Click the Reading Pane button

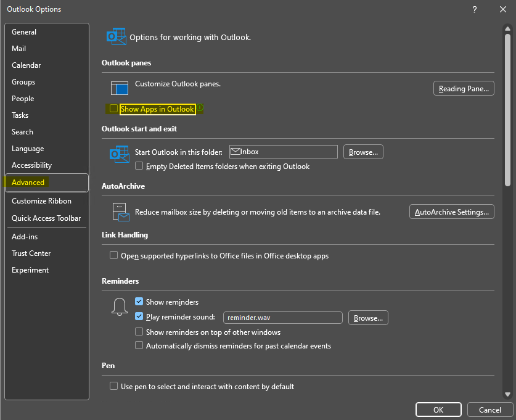[x=464, y=89]
